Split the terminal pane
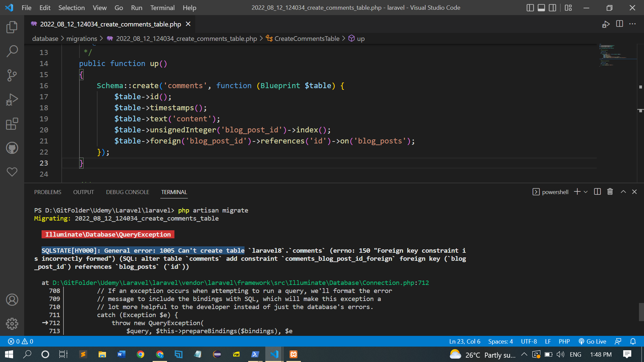This screenshot has width=644, height=362. (597, 192)
